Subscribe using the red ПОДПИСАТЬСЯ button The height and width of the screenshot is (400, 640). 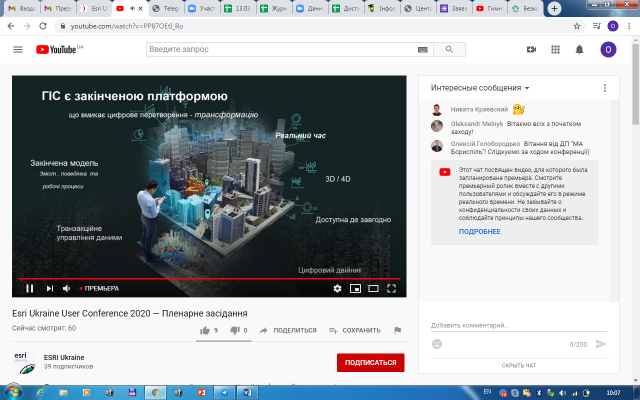coord(370,362)
